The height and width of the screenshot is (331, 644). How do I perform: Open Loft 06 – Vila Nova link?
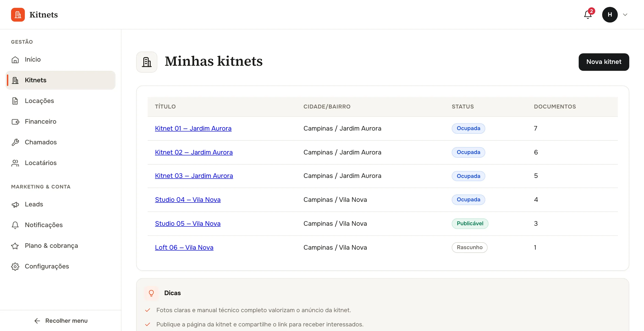coord(184,248)
